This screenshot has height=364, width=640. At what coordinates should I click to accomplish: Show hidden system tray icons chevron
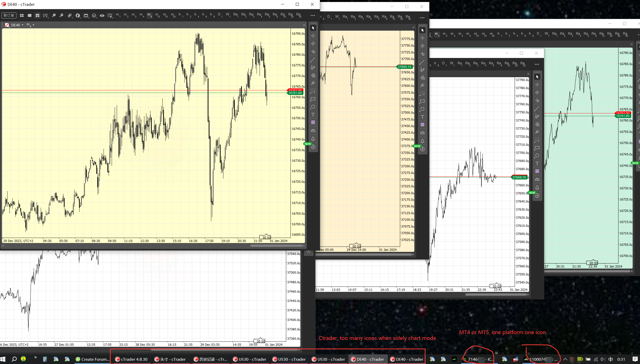point(565,359)
